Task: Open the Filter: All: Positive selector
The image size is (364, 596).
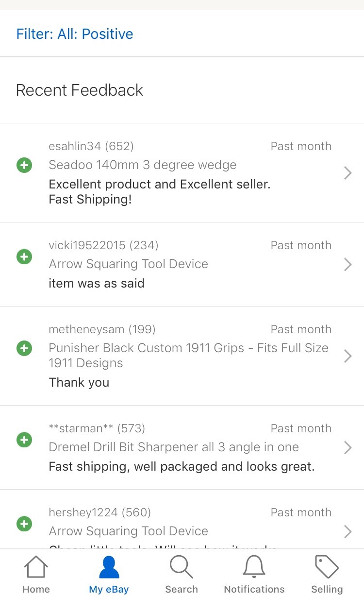Action: 75,34
